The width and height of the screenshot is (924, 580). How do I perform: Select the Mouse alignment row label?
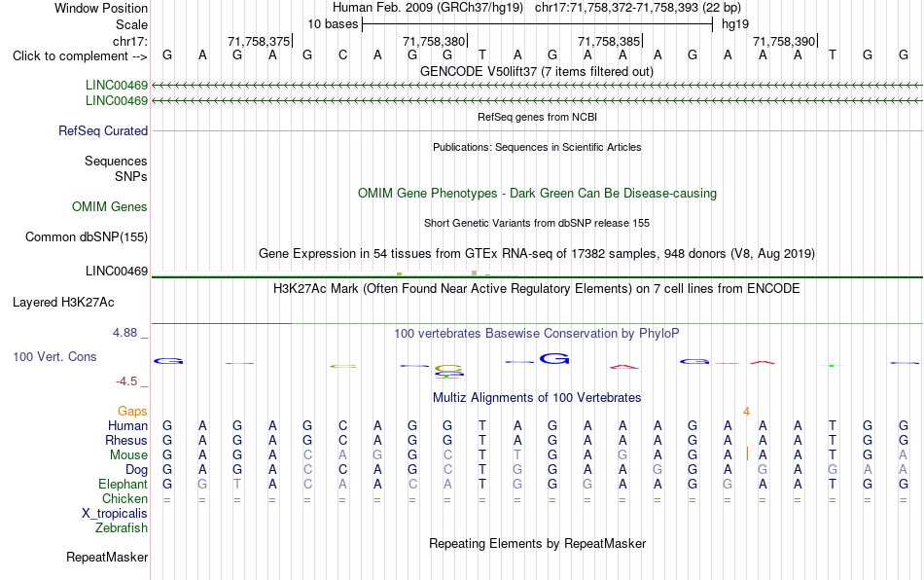[x=128, y=455]
